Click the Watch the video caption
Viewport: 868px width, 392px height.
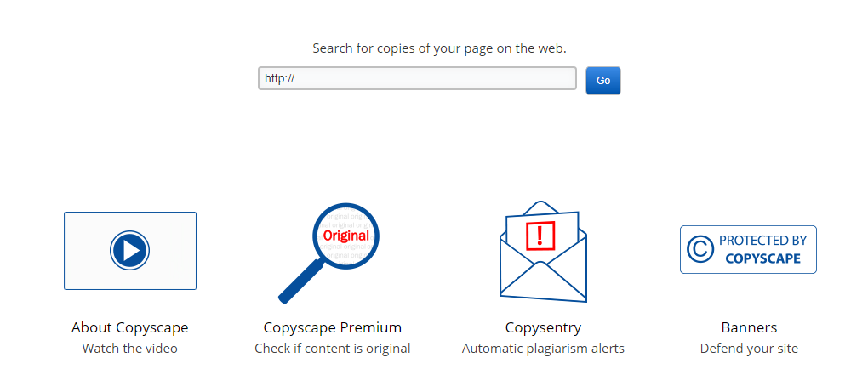tap(130, 348)
